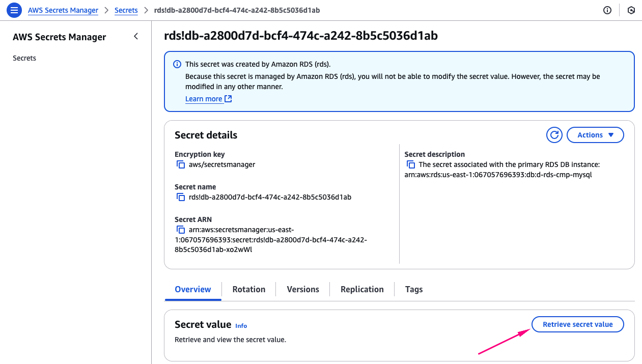Copy the Secret ARN

pyautogui.click(x=180, y=230)
